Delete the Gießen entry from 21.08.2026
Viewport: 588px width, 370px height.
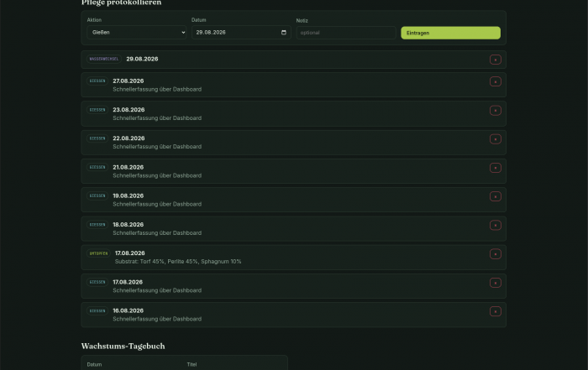[x=495, y=168]
